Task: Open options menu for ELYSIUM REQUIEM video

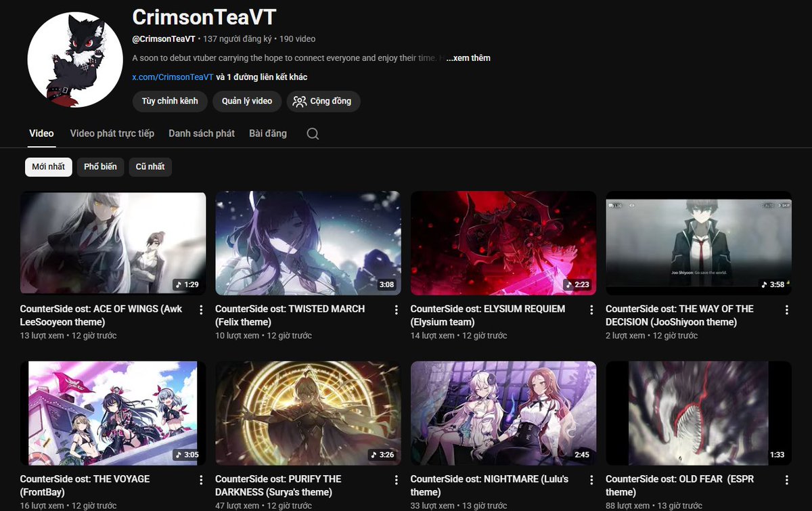Action: tap(591, 310)
